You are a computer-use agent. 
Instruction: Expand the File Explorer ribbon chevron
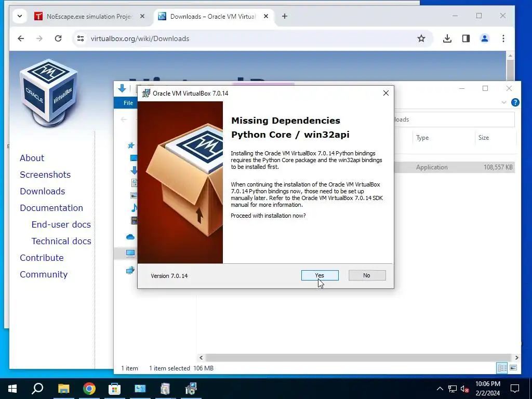[504, 102]
